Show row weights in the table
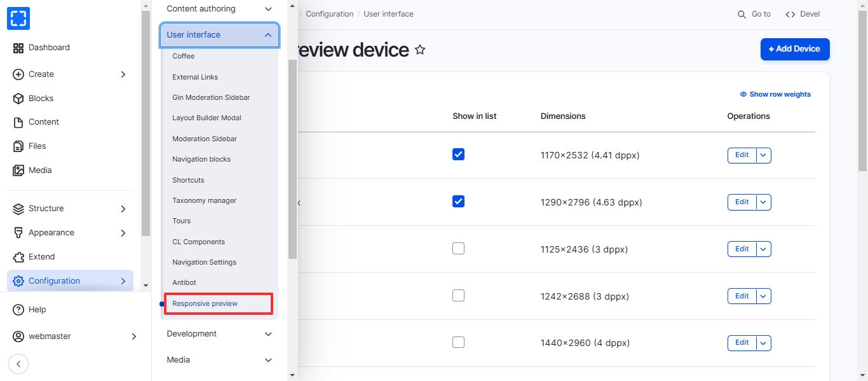 pos(775,94)
